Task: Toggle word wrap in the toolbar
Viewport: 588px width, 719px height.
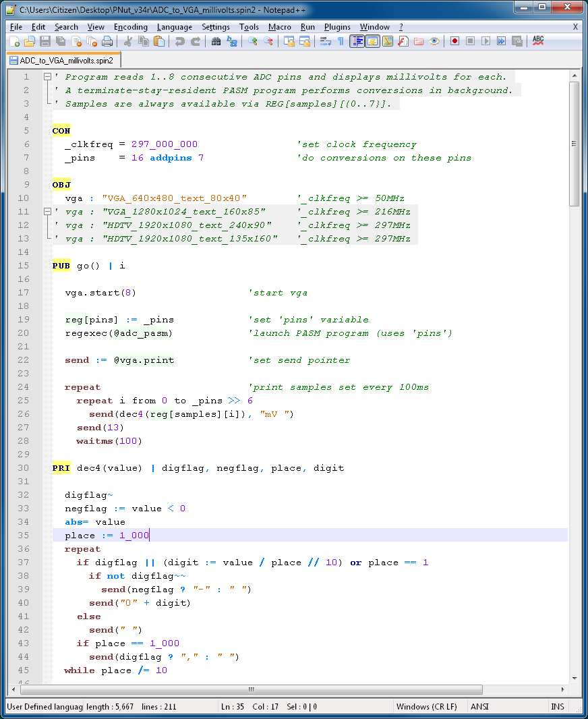Action: [325, 41]
